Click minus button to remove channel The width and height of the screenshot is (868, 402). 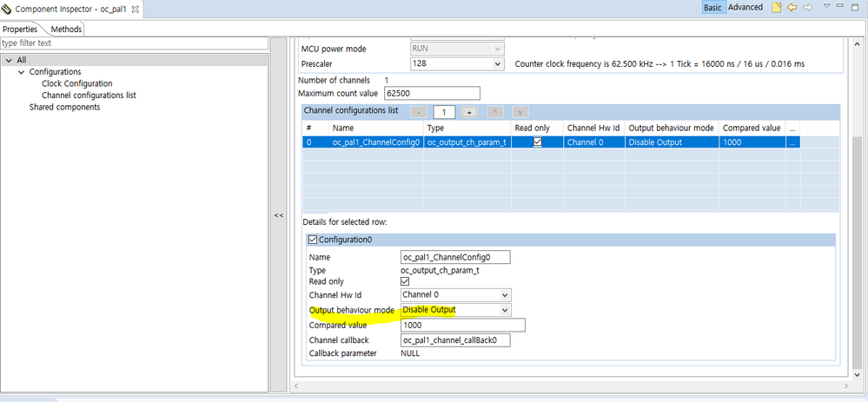pos(419,112)
